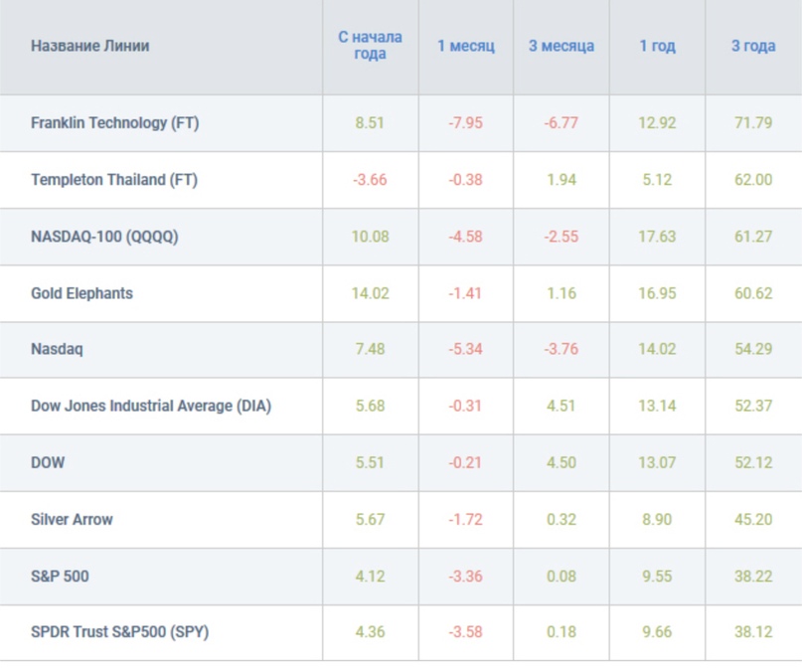Sort by the '3 месяца' column header

point(561,46)
